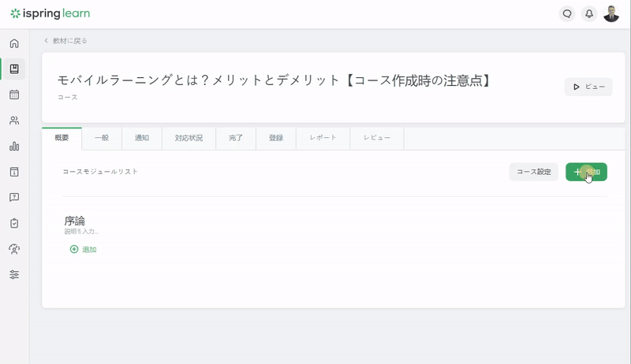The width and height of the screenshot is (631, 364).
Task: Open the settings sliders icon
Action: tap(14, 274)
